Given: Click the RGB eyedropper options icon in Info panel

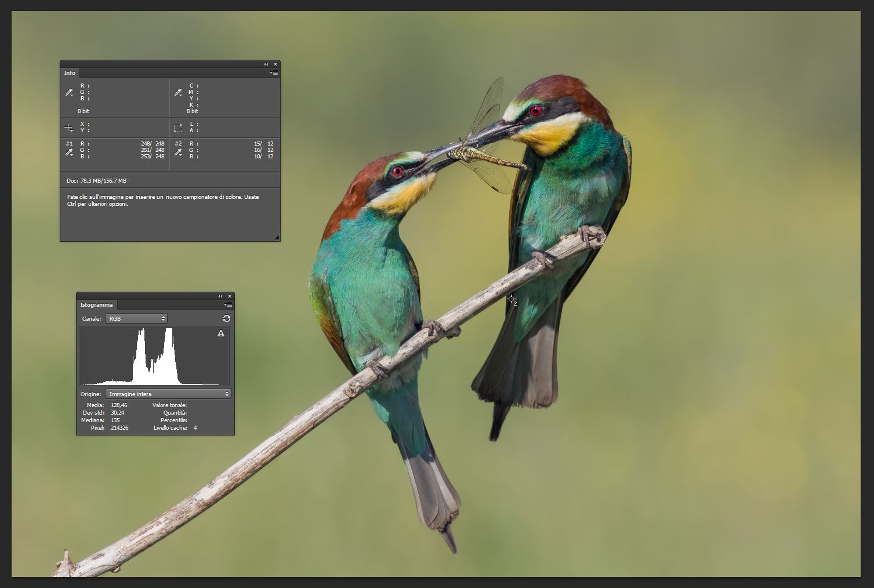Looking at the screenshot, I should coord(69,93).
